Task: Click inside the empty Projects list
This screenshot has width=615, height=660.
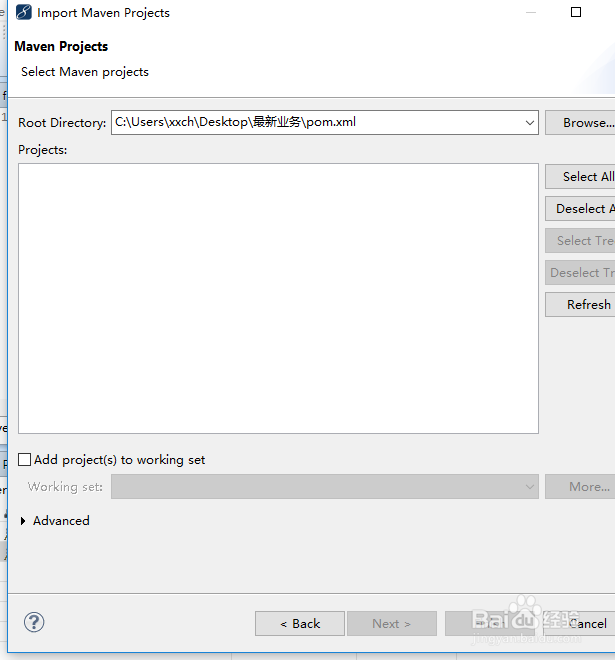Action: 278,298
